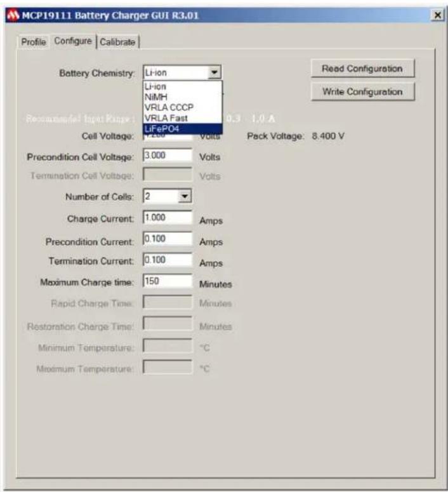Image resolution: width=448 pixels, height=492 pixels.
Task: Click the disabled Maximum Temperature field
Action: 168,367
